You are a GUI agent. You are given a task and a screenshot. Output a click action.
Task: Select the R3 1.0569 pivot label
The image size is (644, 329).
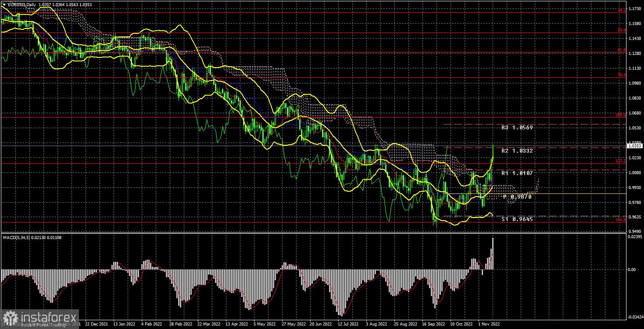tap(517, 127)
